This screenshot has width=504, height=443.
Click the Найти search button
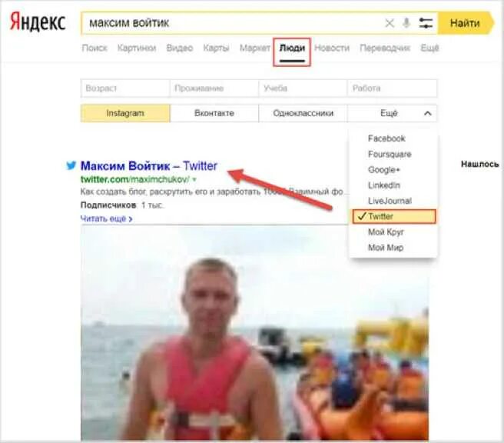(466, 23)
